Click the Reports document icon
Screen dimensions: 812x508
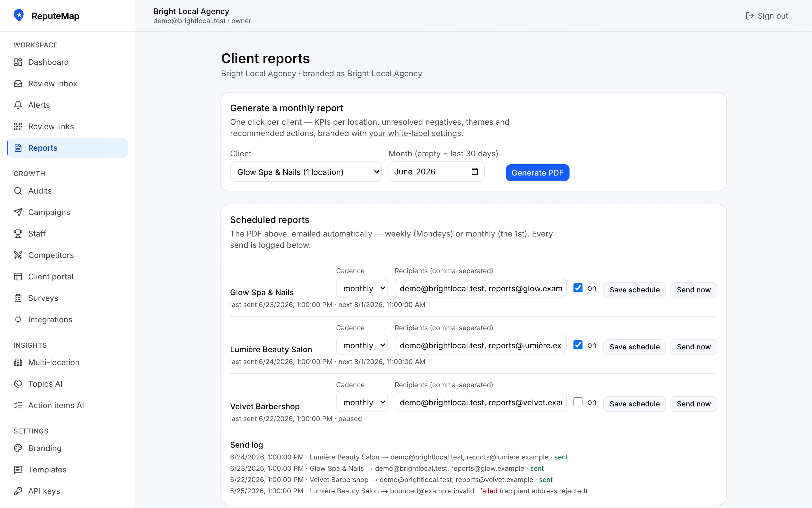18,148
